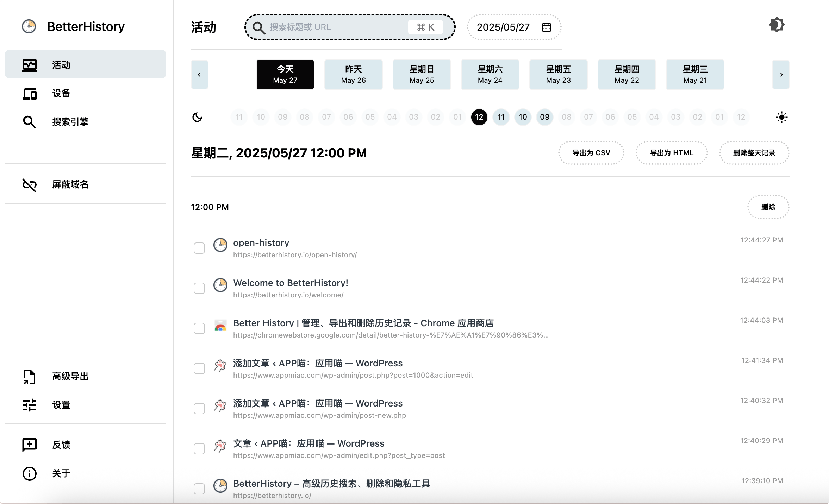The image size is (829, 504).
Task: Click the calendar icon in date field
Action: pyautogui.click(x=546, y=27)
